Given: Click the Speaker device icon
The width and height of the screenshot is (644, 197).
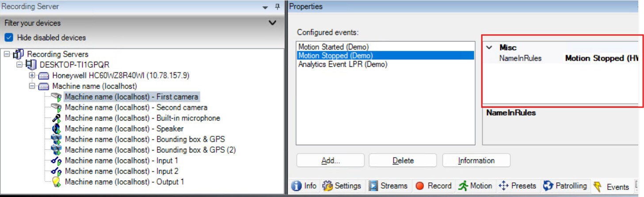Looking at the screenshot, I should 56,129.
